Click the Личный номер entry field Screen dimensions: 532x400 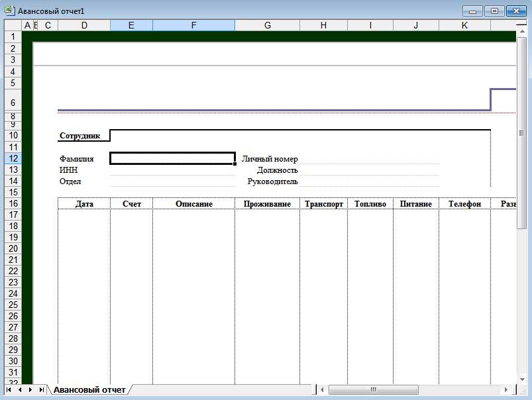tap(369, 159)
